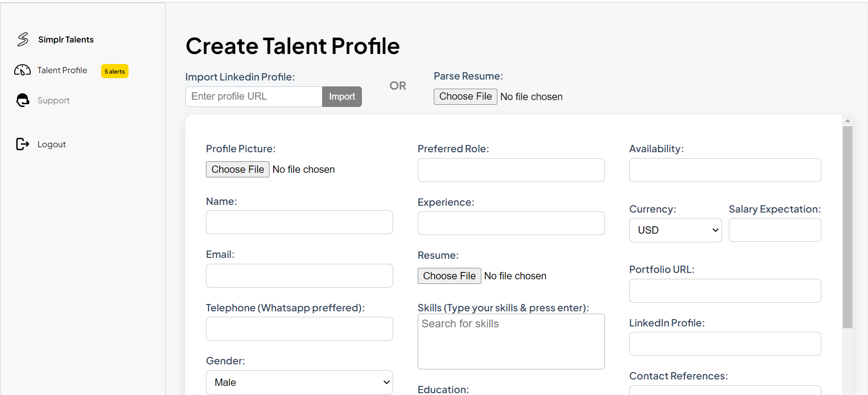Click the 5 alerts badge

(114, 71)
